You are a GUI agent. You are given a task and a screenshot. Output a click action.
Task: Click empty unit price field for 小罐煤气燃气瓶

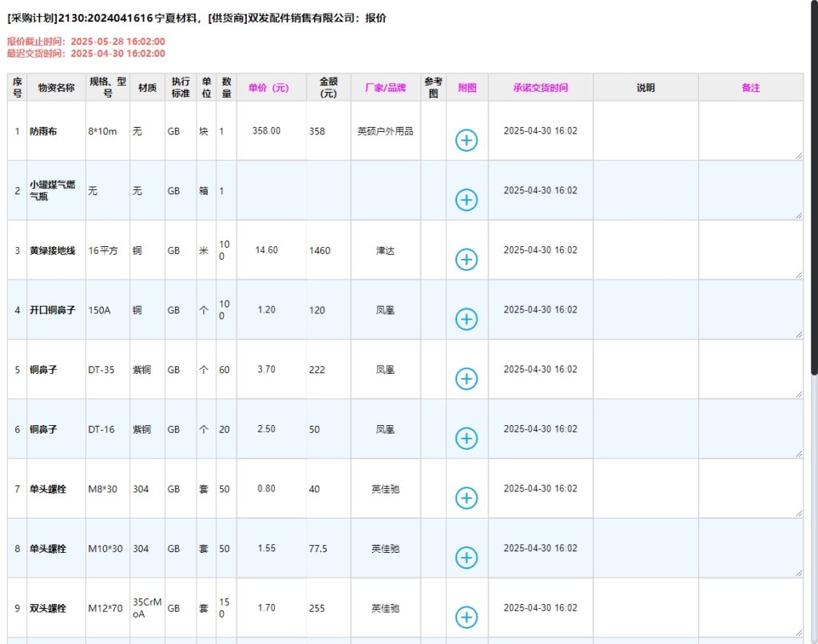coord(271,191)
